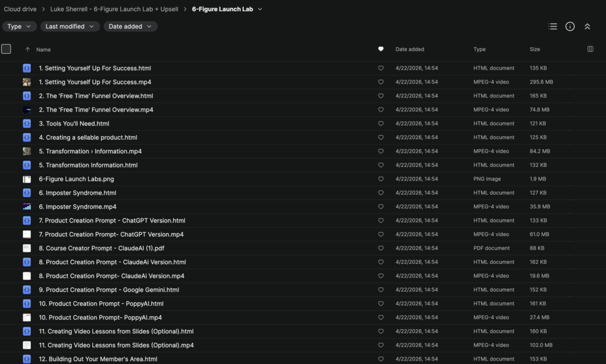Sort by the Size column header

point(534,50)
